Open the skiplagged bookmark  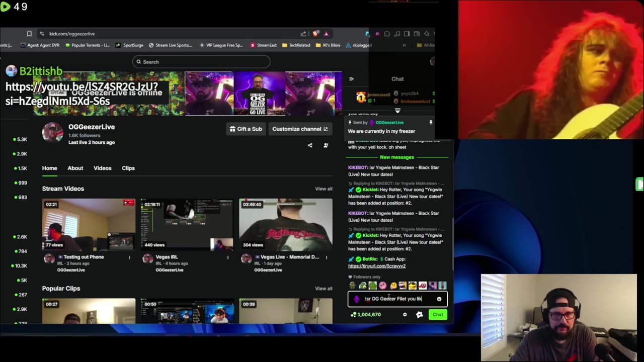coord(359,45)
